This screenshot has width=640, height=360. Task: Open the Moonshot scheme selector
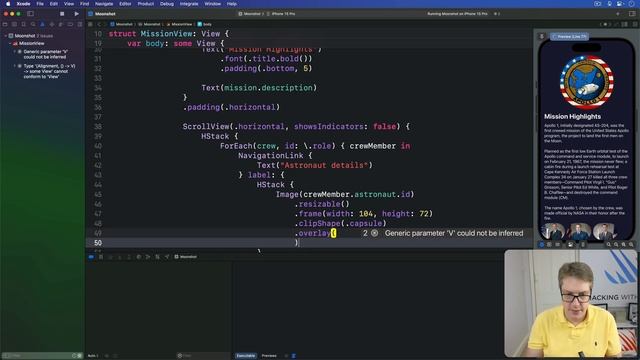(249, 13)
